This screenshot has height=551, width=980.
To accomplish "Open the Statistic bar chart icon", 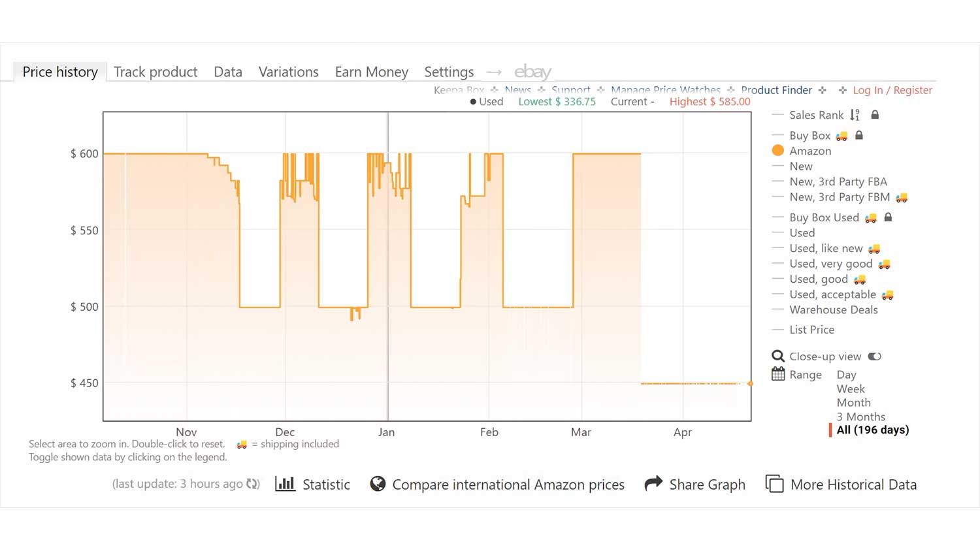I will (285, 484).
